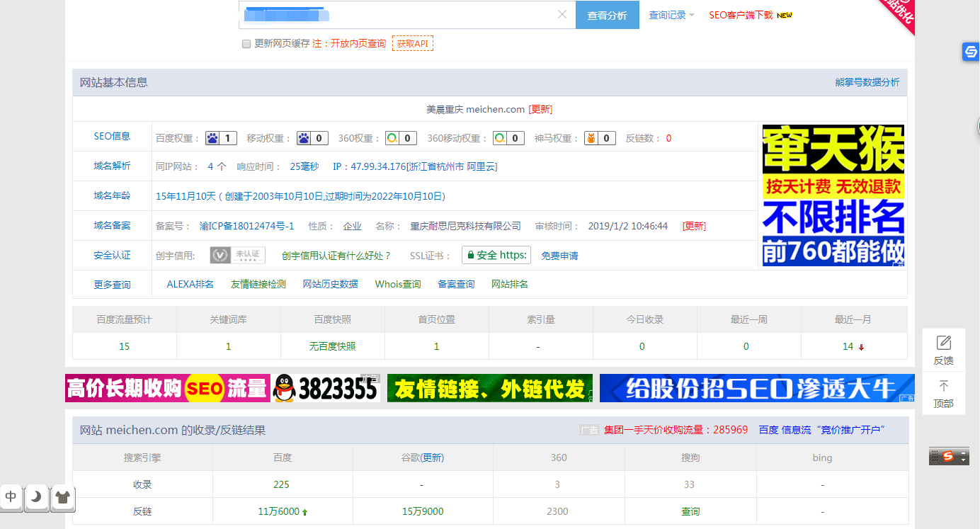980x529 pixels.
Task: Open ALEXA排名 query
Action: [x=190, y=284]
